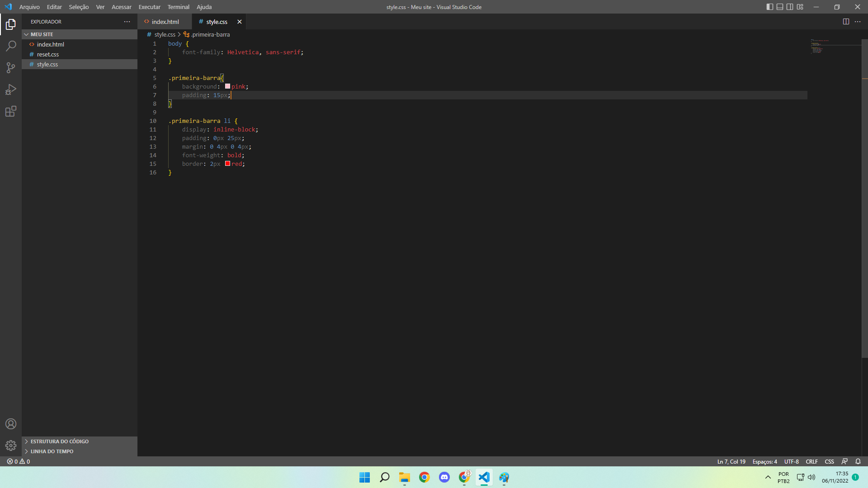868x488 pixels.
Task: Open editor more actions ellipsis
Action: tap(858, 22)
